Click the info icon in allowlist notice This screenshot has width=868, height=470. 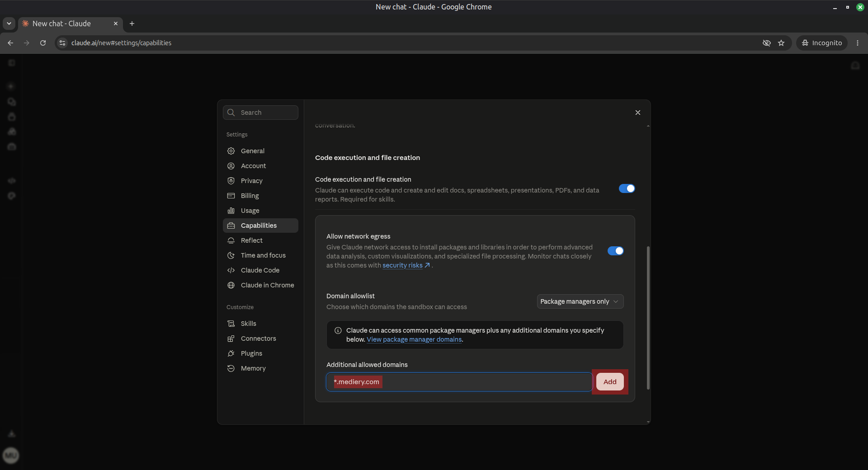(338, 330)
